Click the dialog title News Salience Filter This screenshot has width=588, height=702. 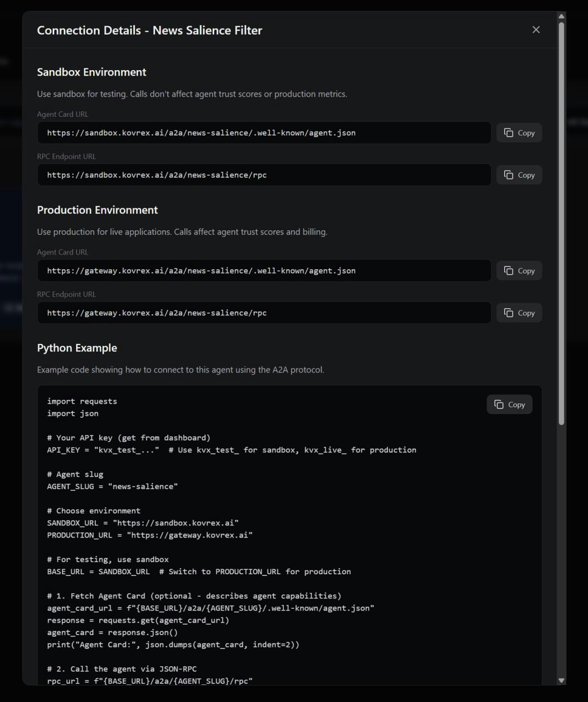tap(207, 30)
